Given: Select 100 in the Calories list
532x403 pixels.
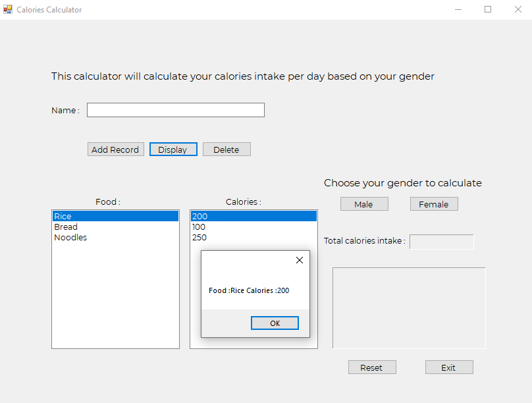Looking at the screenshot, I should [253, 227].
